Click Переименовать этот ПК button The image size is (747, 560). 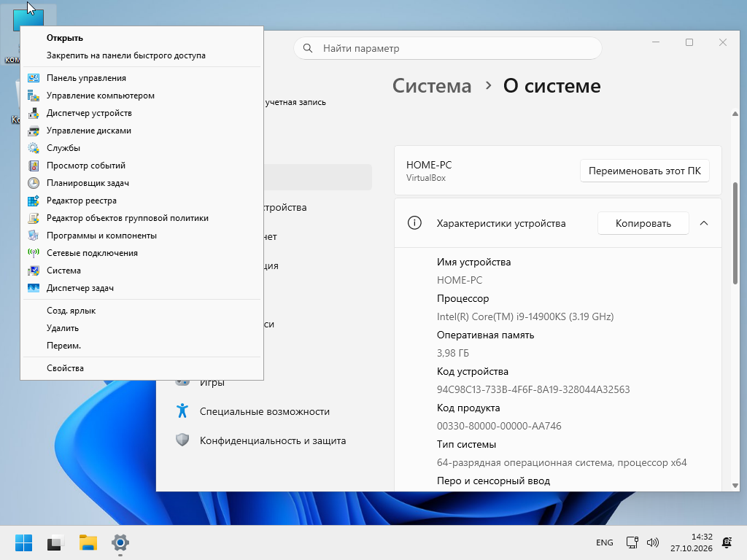click(x=645, y=171)
